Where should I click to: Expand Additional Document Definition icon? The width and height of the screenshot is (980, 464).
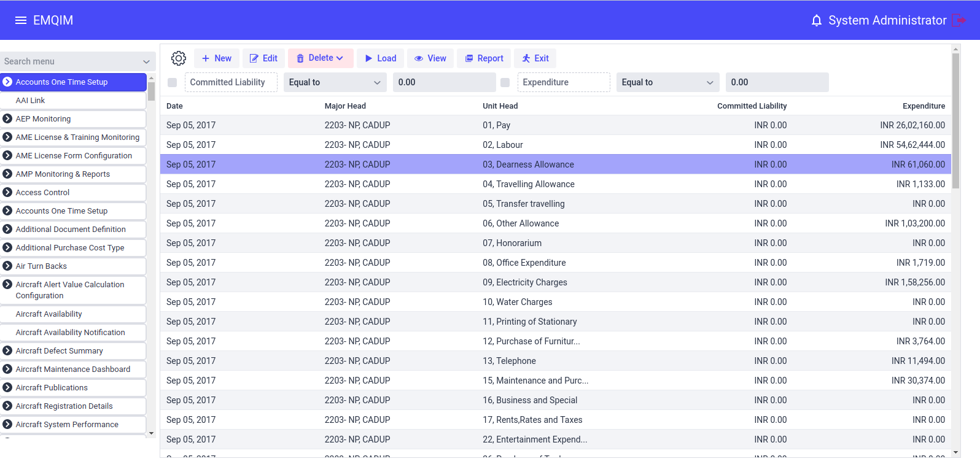[x=7, y=229]
